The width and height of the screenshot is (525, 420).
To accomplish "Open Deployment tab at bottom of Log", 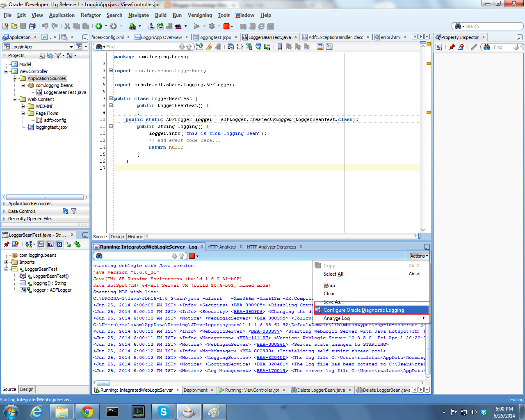I will coord(195,390).
